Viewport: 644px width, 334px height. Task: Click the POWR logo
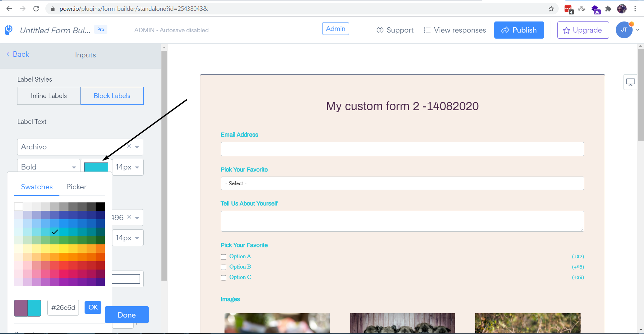click(x=8, y=30)
